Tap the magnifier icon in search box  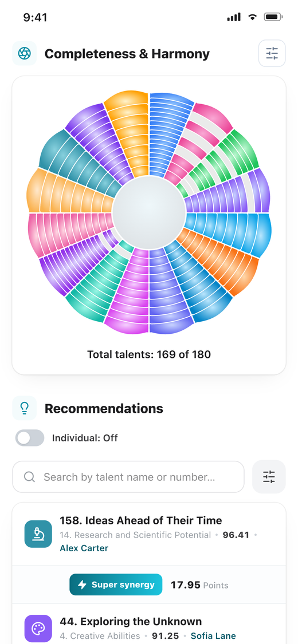30,477
